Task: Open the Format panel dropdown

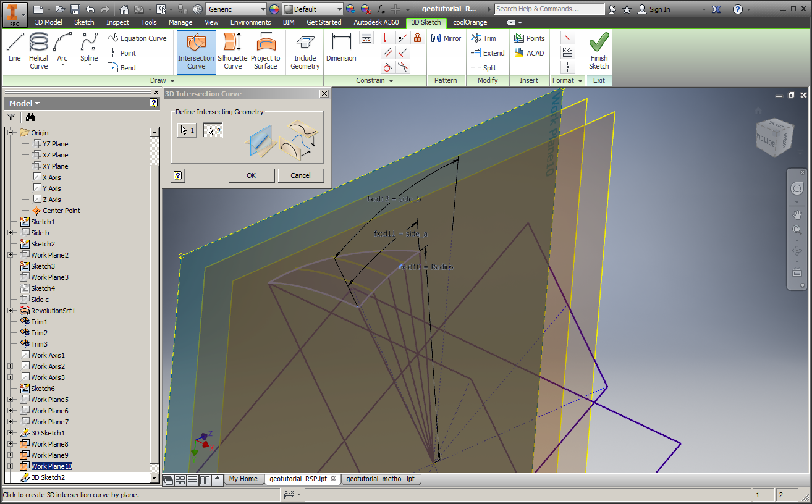Action: (567, 80)
